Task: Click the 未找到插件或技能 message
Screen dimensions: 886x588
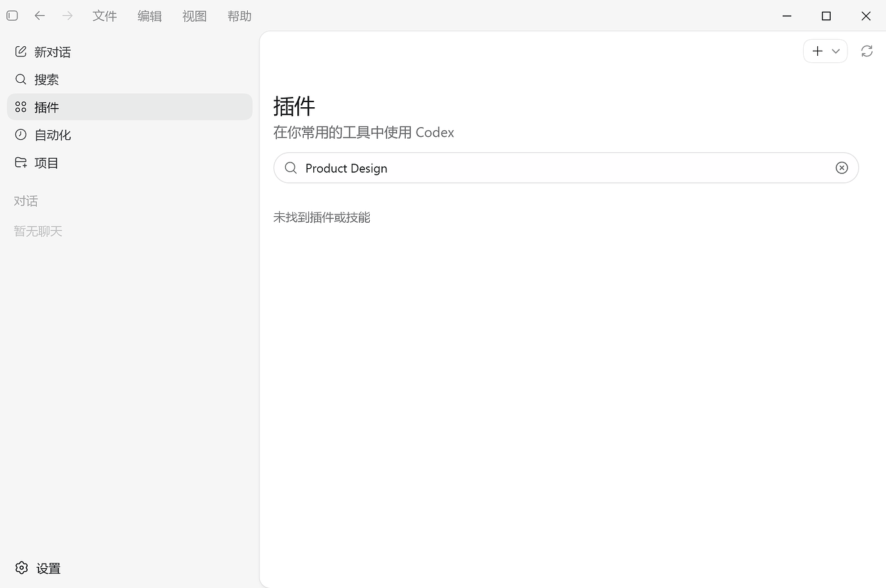Action: tap(322, 218)
